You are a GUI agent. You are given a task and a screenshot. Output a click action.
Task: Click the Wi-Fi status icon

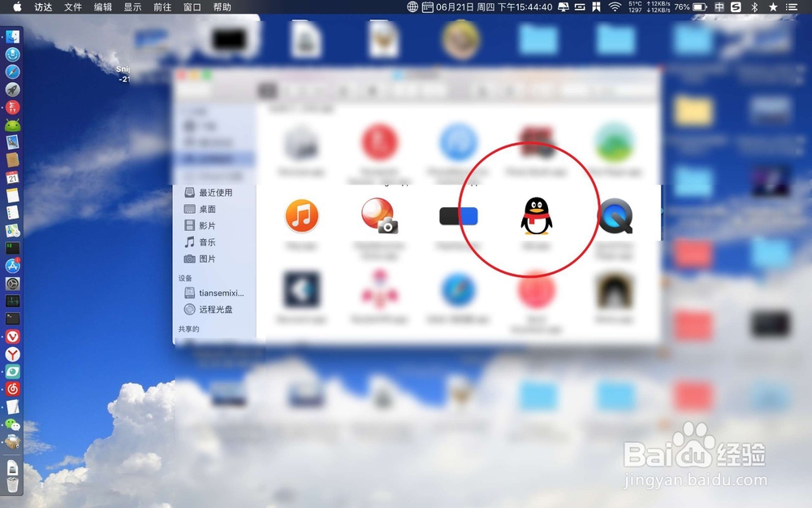point(615,7)
